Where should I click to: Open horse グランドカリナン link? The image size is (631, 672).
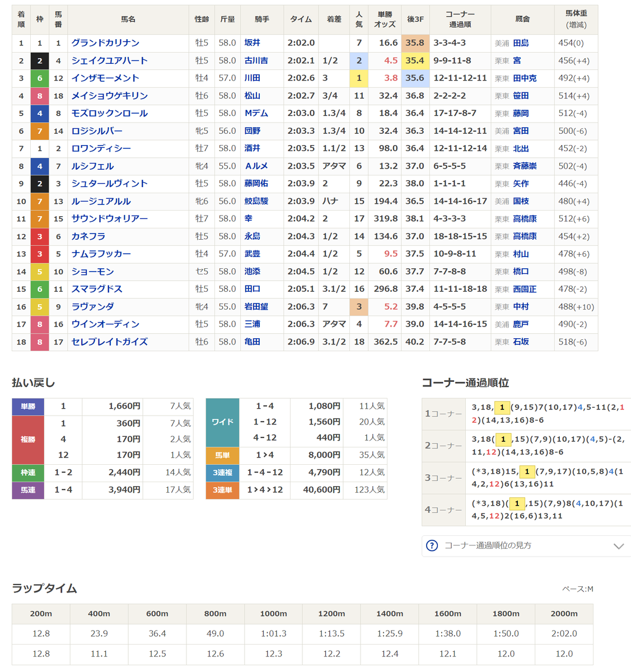pos(105,43)
